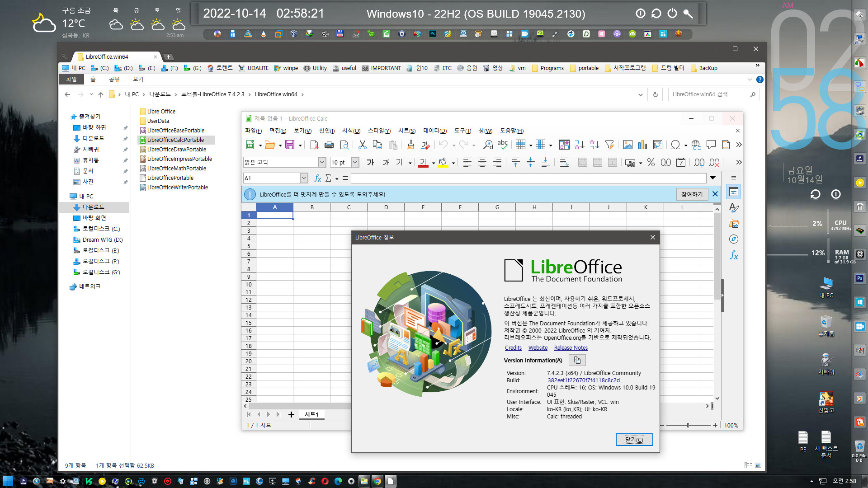Toggle Center Horizontally alignment
Image resolution: width=868 pixels, height=488 pixels.
[x=482, y=162]
